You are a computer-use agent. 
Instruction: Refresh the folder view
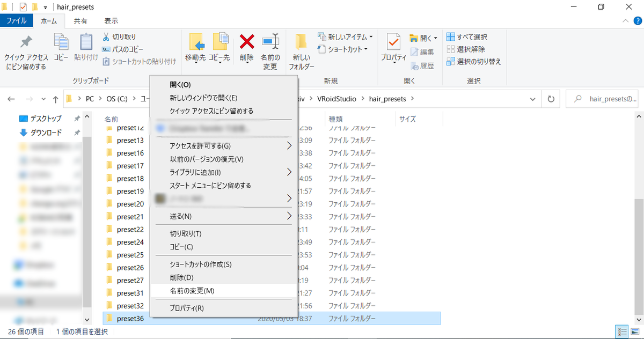point(551,99)
